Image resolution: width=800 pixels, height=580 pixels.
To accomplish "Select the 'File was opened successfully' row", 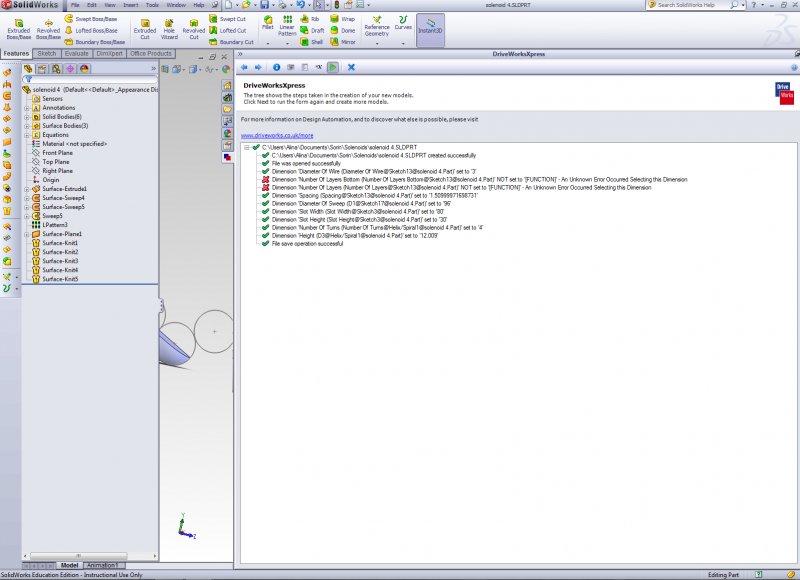I will [x=306, y=164].
